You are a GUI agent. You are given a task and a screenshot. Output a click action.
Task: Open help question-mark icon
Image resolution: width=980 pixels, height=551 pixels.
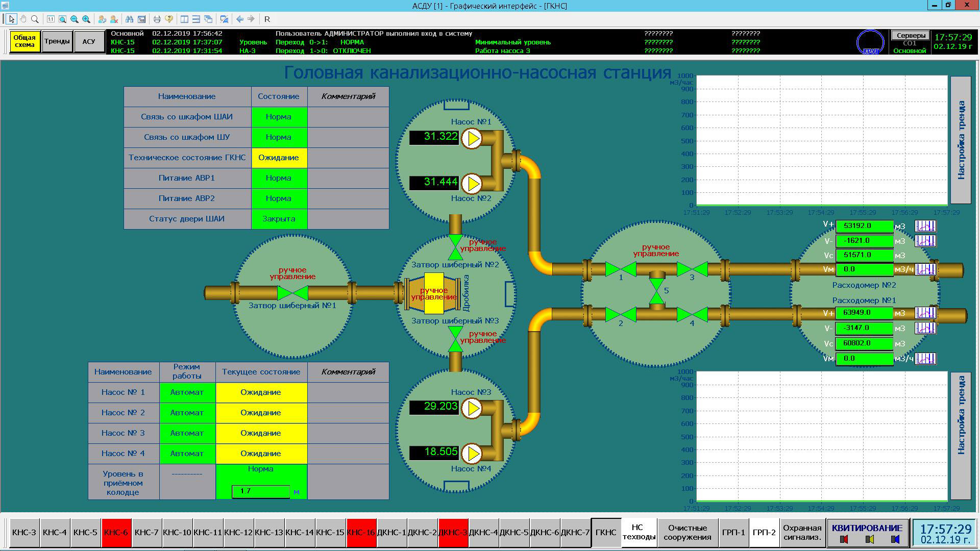pyautogui.click(x=169, y=19)
